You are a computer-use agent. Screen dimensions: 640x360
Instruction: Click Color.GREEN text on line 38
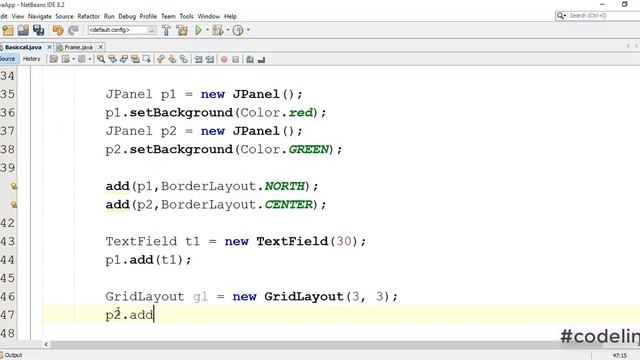284,149
